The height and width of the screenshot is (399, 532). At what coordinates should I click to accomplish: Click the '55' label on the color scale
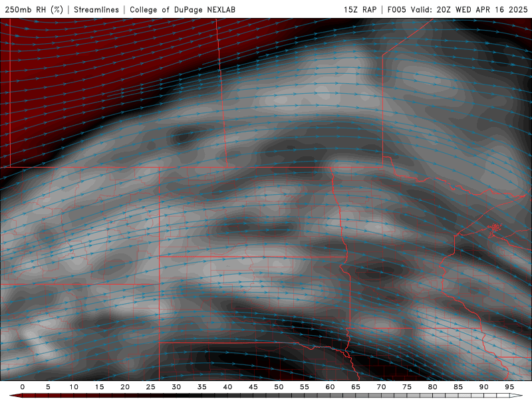tap(305, 387)
